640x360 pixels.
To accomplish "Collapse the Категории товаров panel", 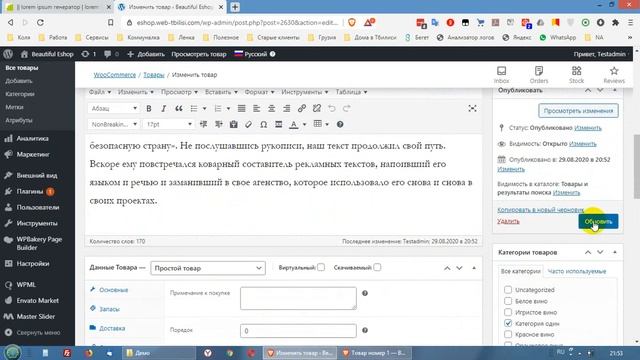I will [x=615, y=252].
